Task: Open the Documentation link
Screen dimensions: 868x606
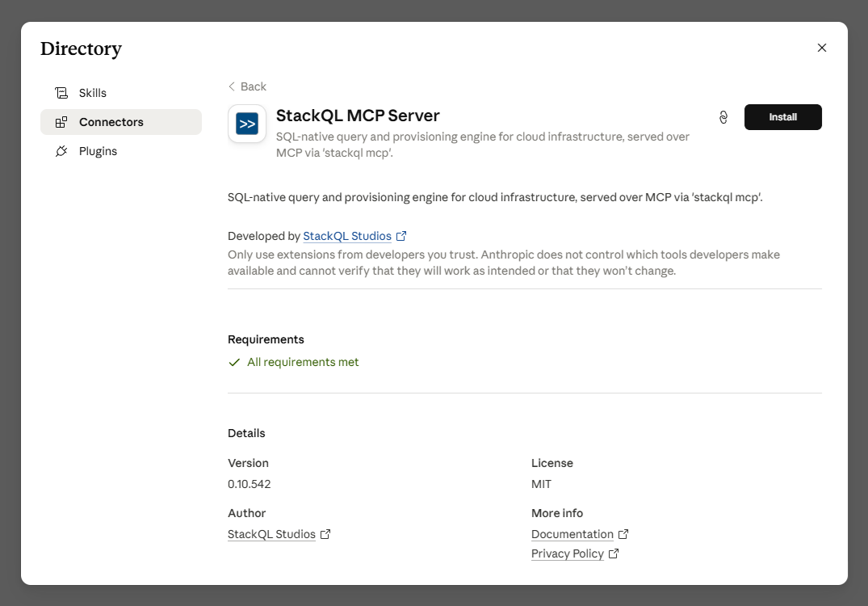Action: [572, 534]
